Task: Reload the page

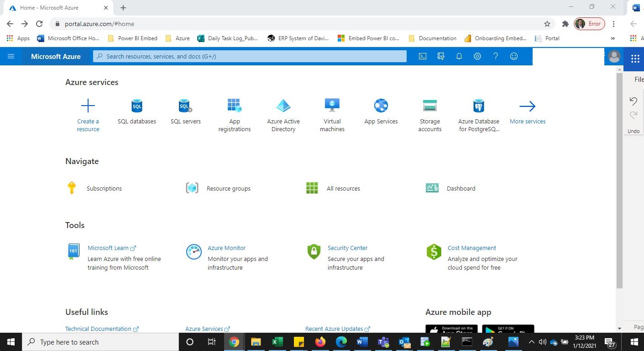Action: point(39,24)
